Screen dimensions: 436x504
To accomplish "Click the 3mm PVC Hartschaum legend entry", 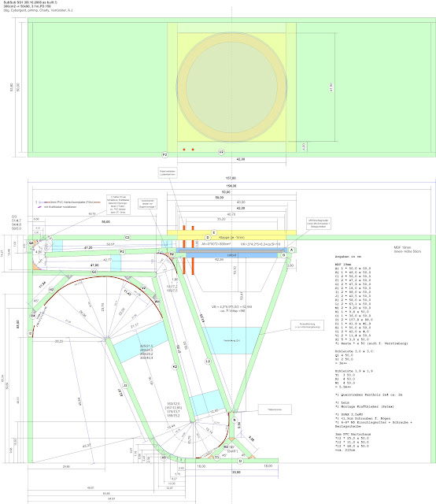I will 72,202.
